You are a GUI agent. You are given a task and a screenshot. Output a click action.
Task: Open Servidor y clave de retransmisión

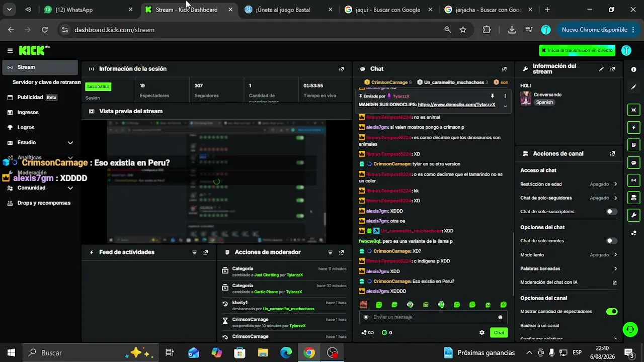pyautogui.click(x=46, y=82)
